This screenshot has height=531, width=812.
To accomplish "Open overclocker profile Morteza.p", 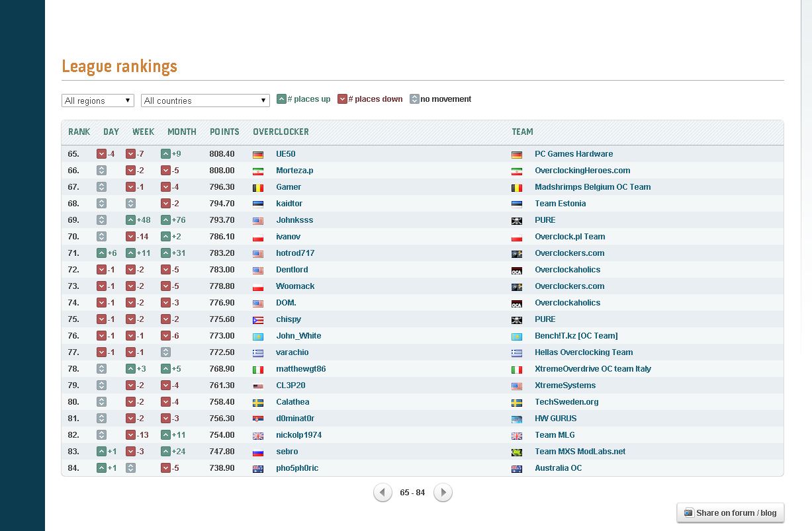I will [294, 170].
